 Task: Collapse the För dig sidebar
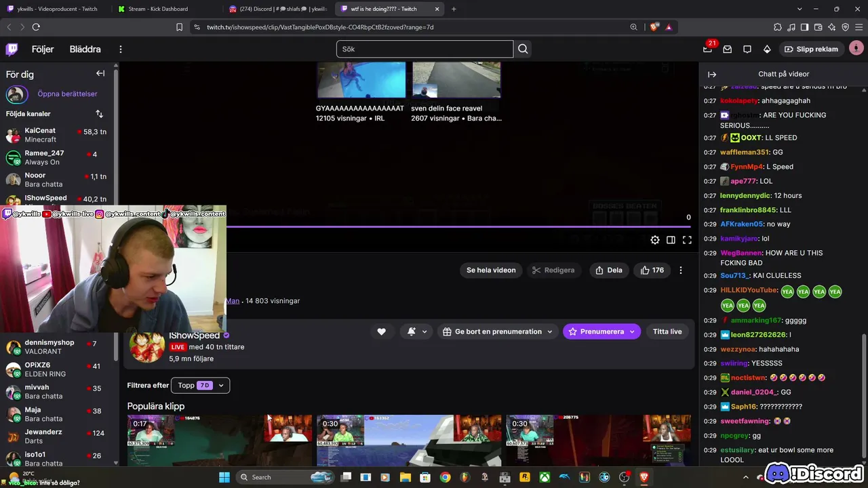coord(100,73)
